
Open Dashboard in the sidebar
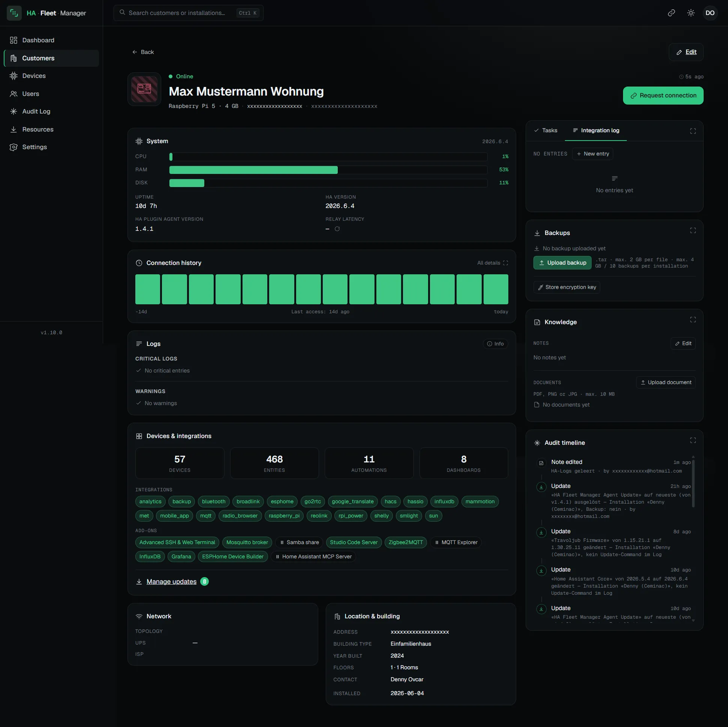point(51,40)
